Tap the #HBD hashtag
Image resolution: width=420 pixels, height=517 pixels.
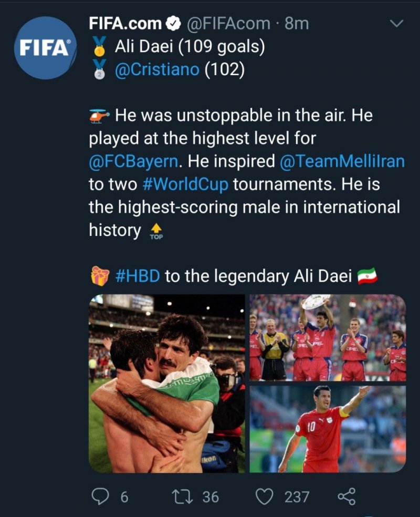[138, 276]
